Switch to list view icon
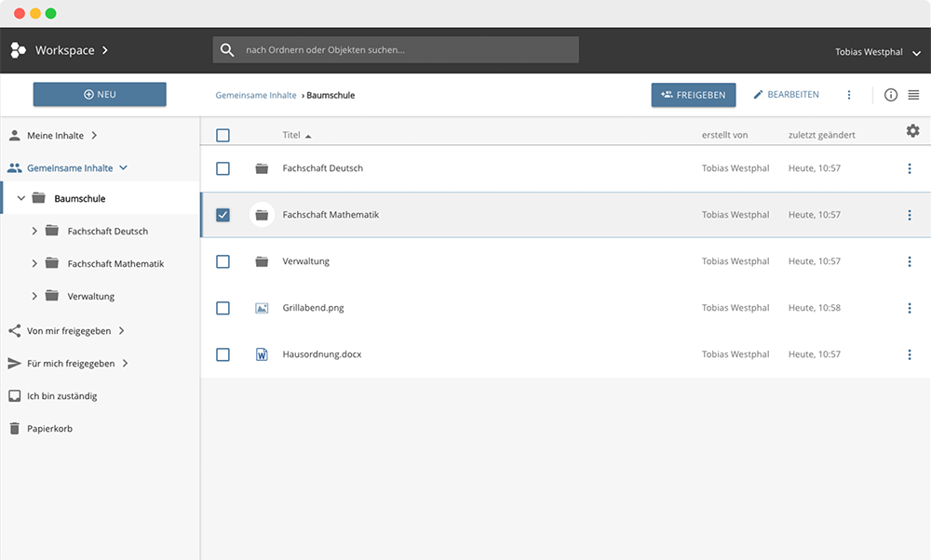The image size is (931, 560). click(913, 95)
